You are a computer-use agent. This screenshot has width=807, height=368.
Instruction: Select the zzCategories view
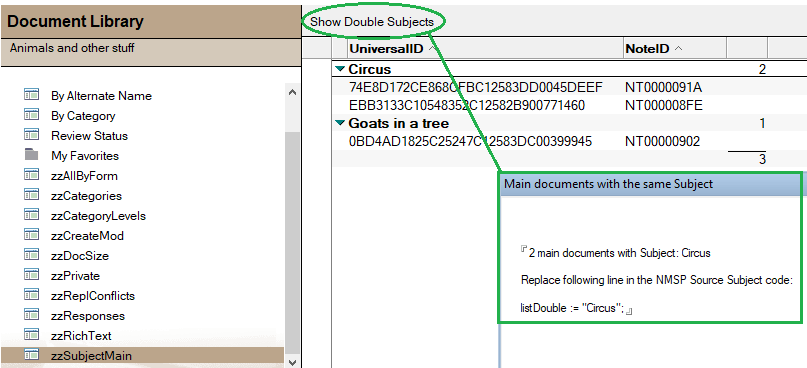pos(86,196)
